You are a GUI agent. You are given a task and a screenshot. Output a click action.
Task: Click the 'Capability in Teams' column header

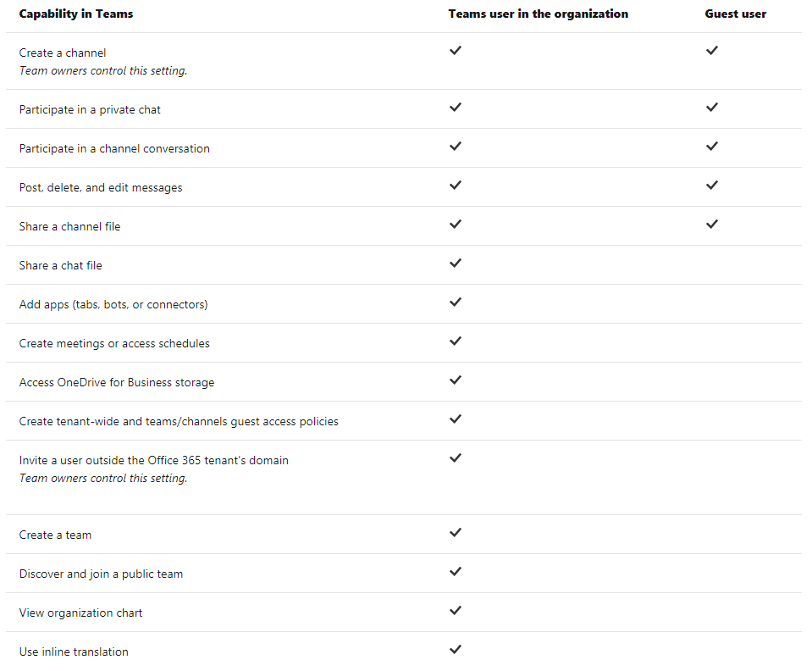click(x=76, y=14)
